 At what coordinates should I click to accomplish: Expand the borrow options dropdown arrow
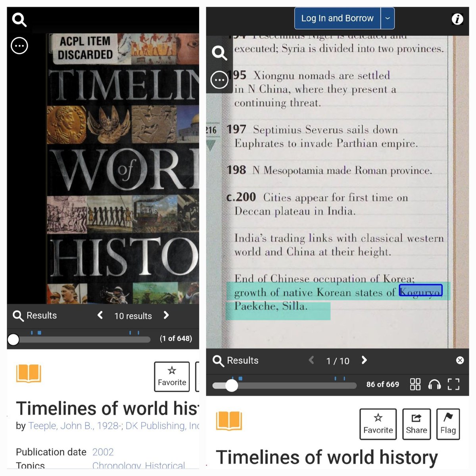click(x=388, y=18)
